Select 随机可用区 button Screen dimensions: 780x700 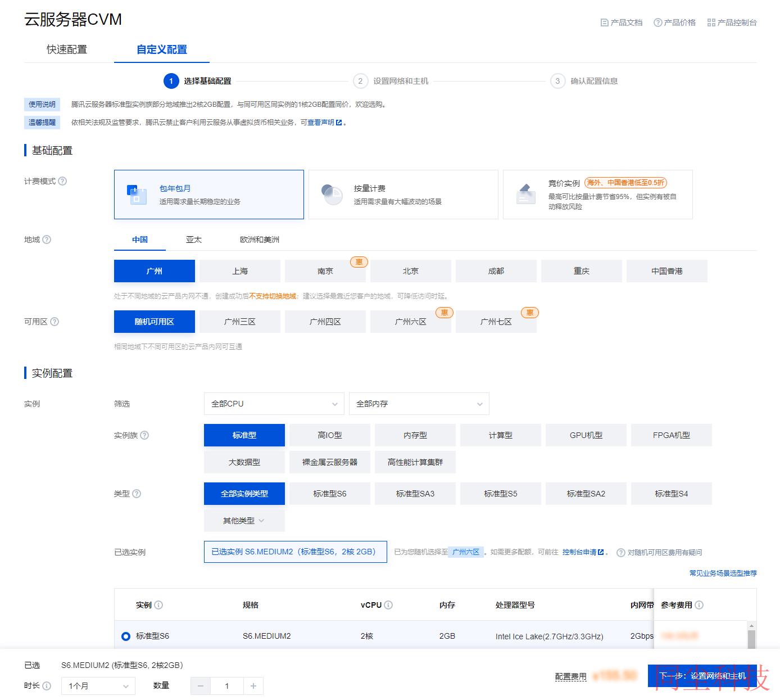pos(155,322)
